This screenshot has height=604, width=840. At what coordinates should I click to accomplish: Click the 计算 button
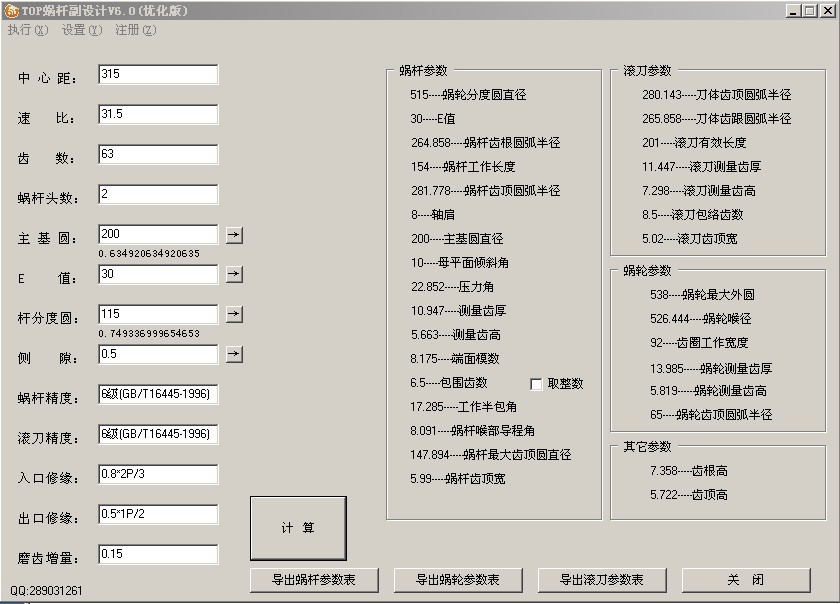298,528
